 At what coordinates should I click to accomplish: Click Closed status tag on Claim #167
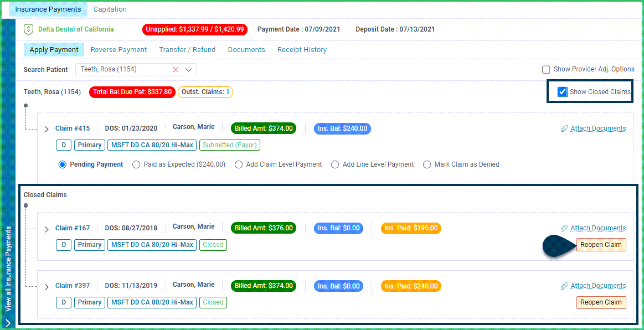[x=213, y=245]
